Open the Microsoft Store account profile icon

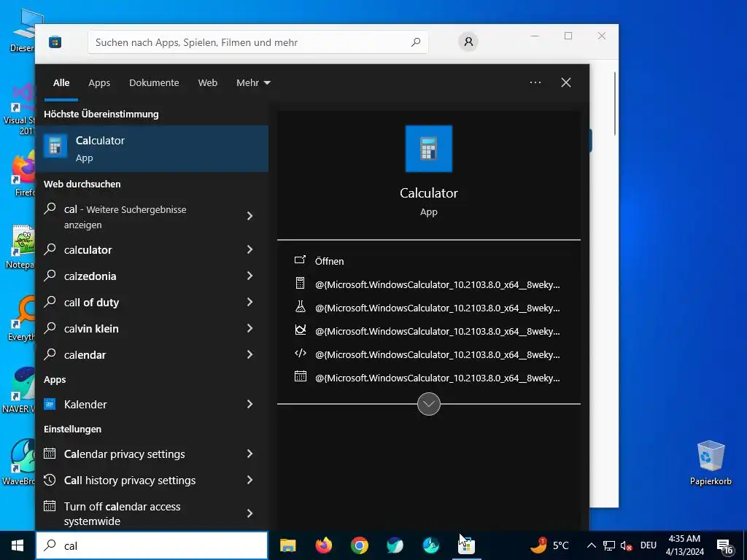(x=468, y=42)
